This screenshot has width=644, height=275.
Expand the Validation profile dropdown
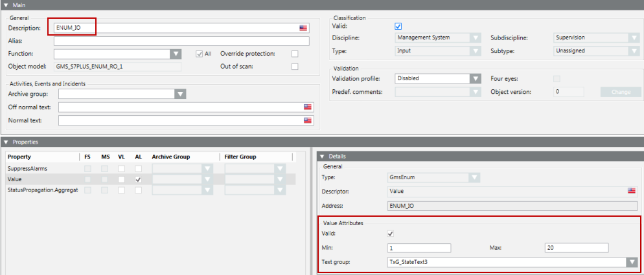click(476, 78)
